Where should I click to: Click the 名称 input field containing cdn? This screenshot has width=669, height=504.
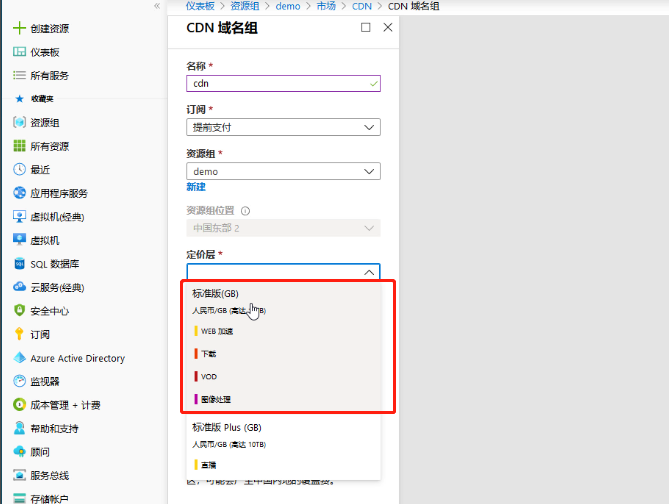pos(283,84)
